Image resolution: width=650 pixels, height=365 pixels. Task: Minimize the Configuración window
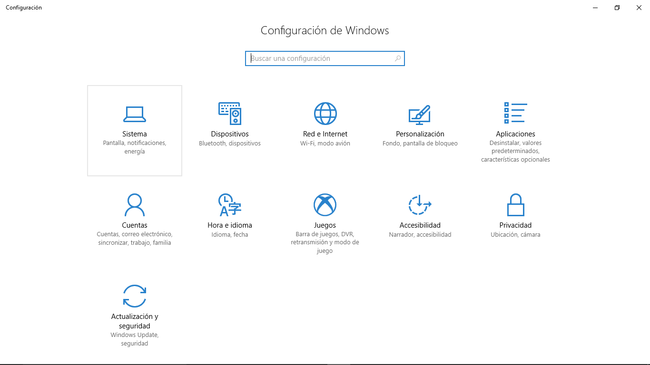click(x=595, y=7)
